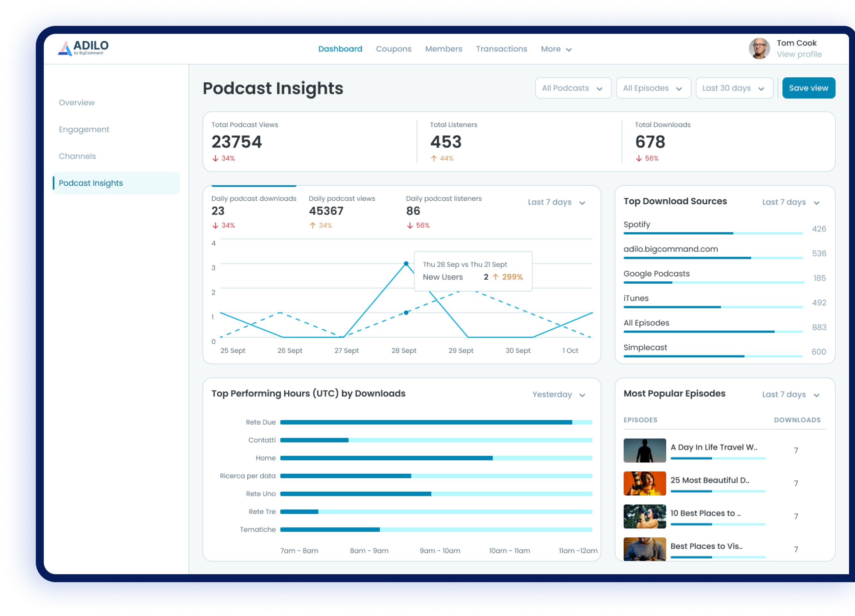
Task: Click the iTunes source bar
Action: [713, 307]
